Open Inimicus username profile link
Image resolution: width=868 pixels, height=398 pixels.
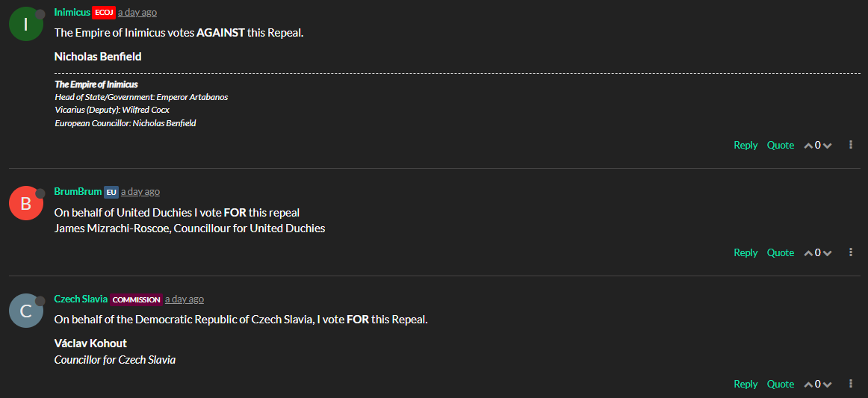[x=72, y=12]
